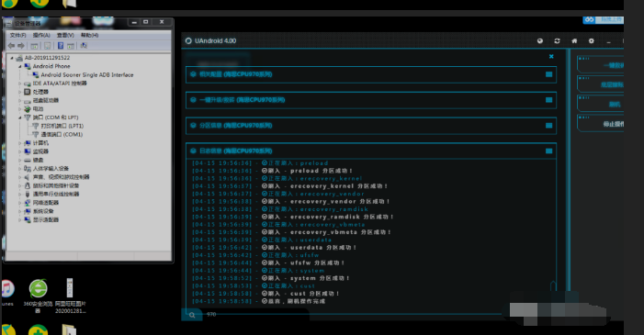
Task: Select the 系统设备 node
Action: click(43, 211)
